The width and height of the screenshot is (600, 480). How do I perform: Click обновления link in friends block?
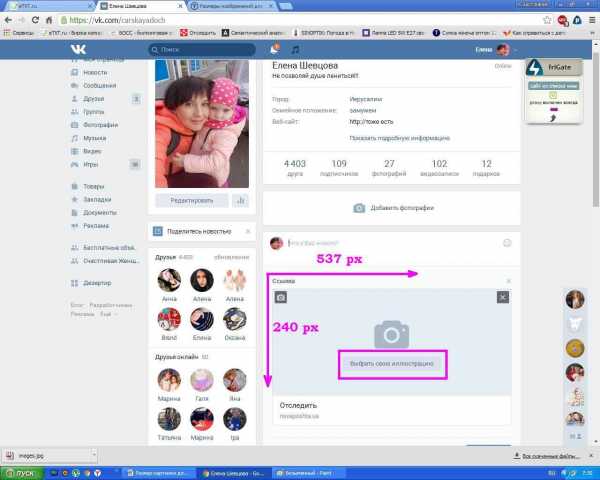click(232, 257)
